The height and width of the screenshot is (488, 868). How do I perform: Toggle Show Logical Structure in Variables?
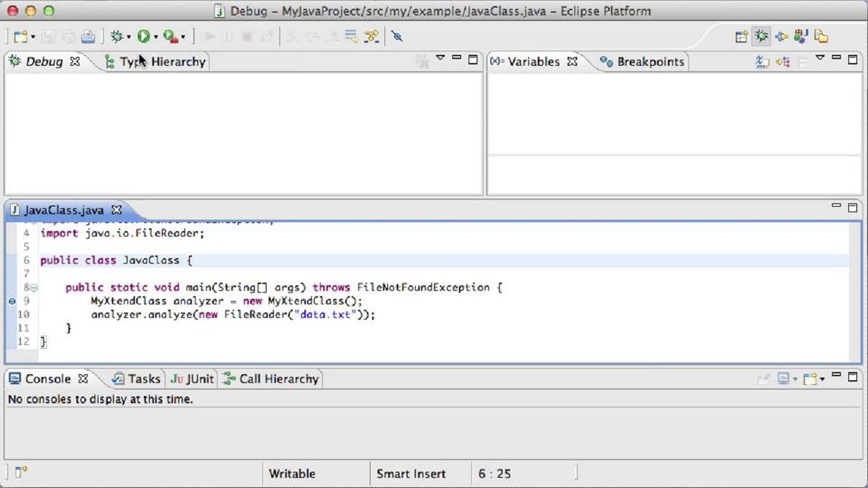(x=783, y=62)
